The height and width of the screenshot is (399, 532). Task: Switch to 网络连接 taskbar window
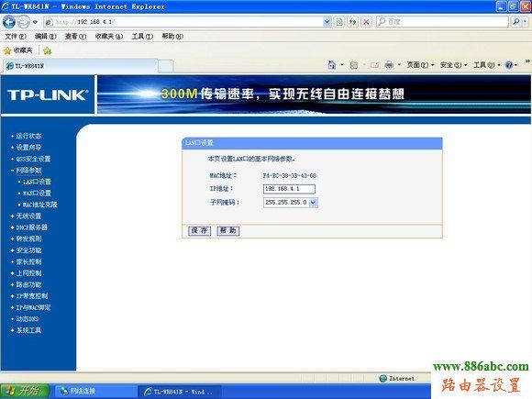[95, 392]
